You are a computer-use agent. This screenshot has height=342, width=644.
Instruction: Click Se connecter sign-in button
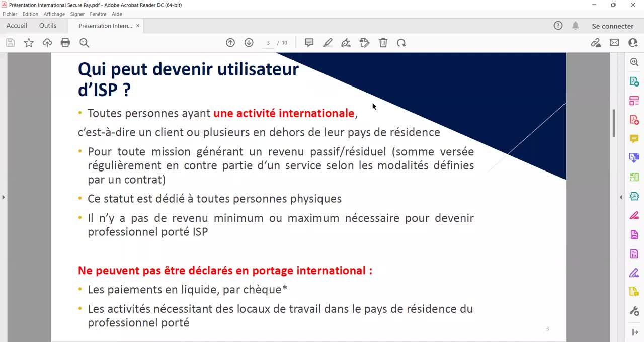(612, 26)
